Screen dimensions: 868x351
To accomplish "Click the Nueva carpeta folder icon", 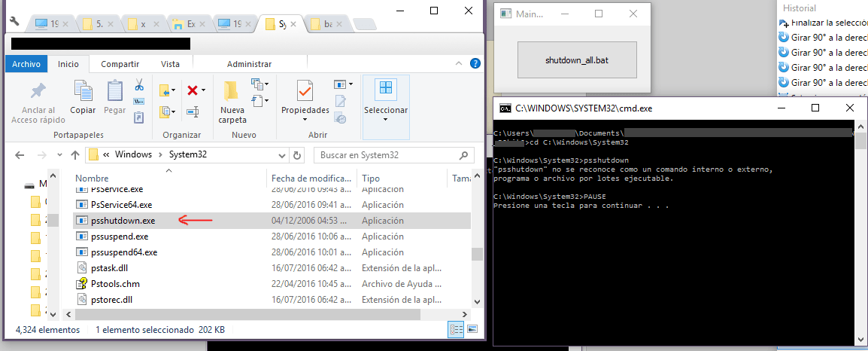I will (x=232, y=91).
